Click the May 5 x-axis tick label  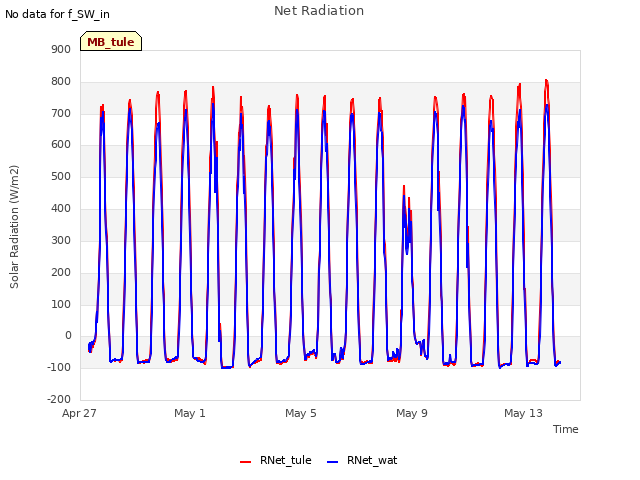pyautogui.click(x=301, y=413)
